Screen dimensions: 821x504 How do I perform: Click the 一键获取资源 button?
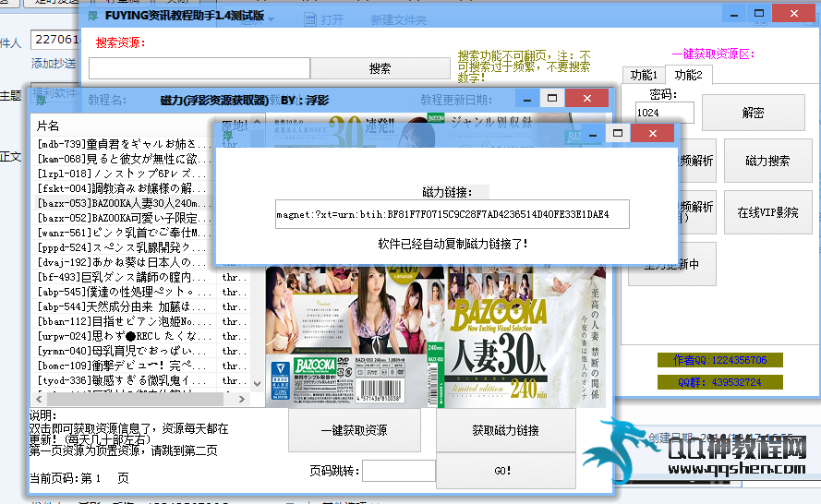[355, 430]
